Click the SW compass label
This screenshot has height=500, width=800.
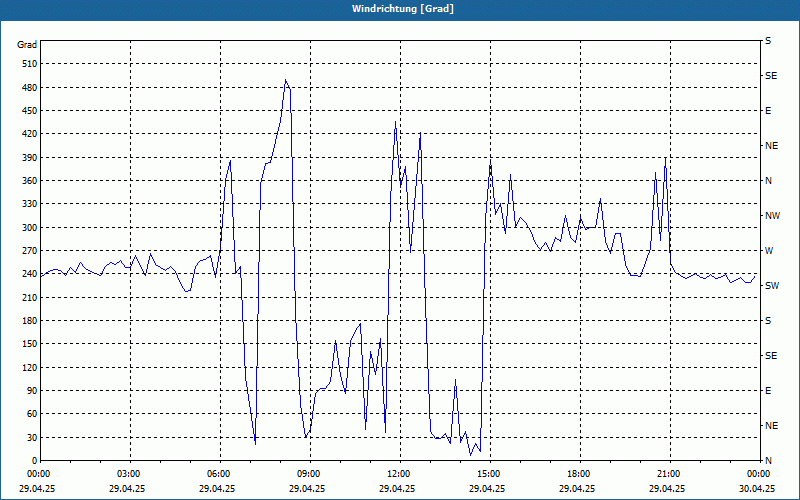click(x=772, y=286)
